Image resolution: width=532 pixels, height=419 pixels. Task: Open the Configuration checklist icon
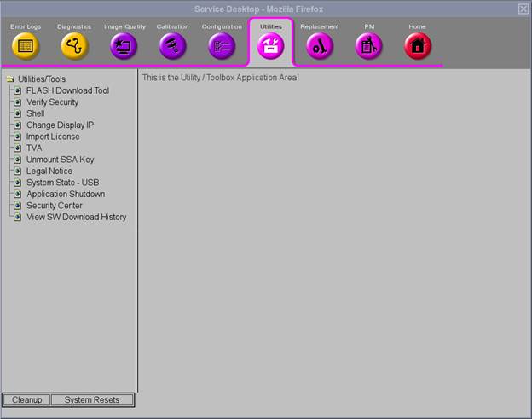[222, 46]
